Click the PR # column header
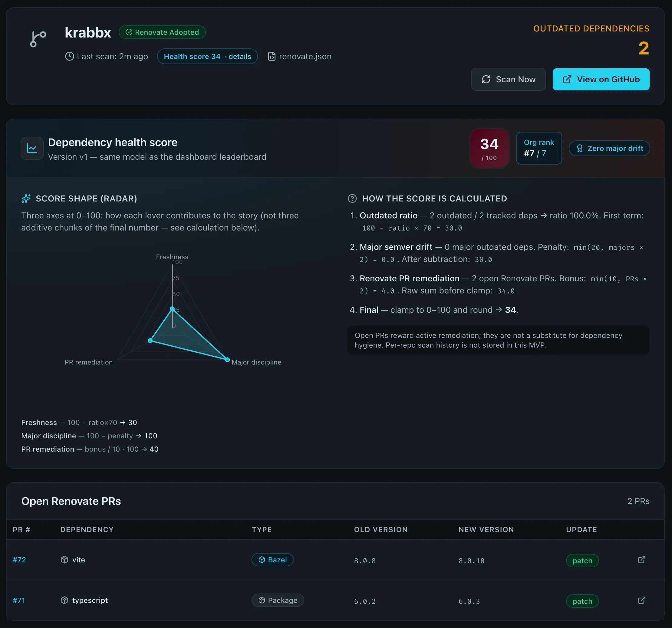Image resolution: width=672 pixels, height=628 pixels. click(21, 529)
